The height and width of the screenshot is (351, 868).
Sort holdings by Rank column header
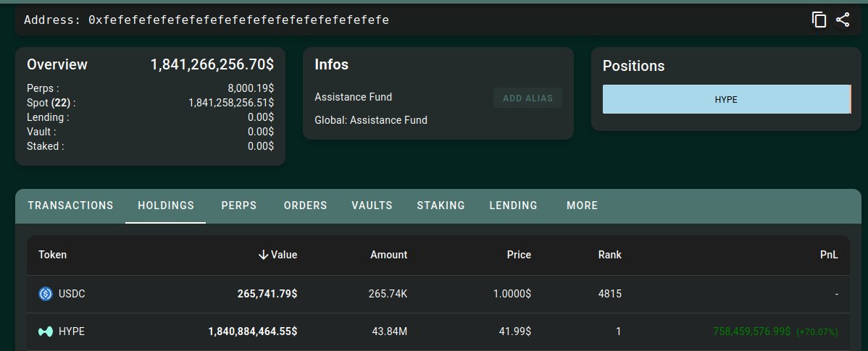tap(609, 255)
